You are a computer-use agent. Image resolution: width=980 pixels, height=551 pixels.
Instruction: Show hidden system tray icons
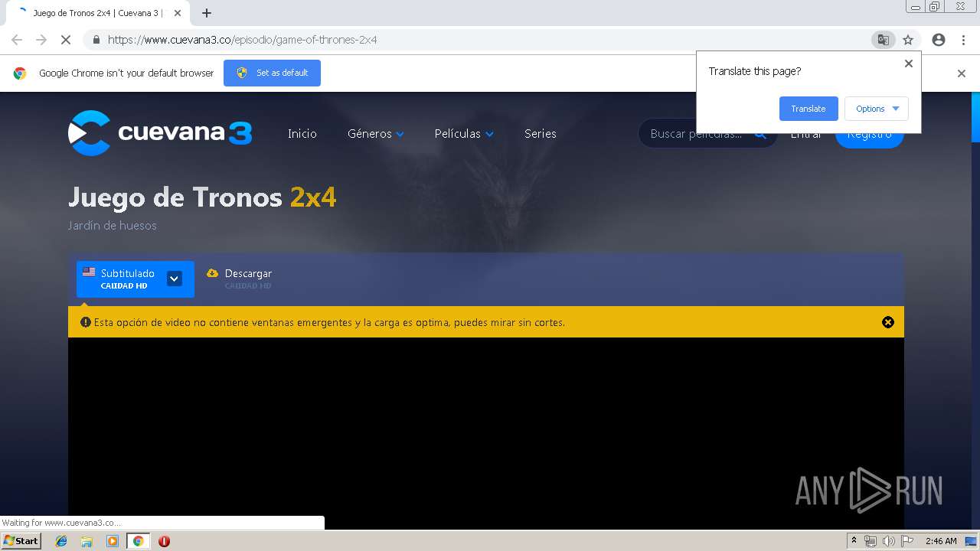pos(854,541)
